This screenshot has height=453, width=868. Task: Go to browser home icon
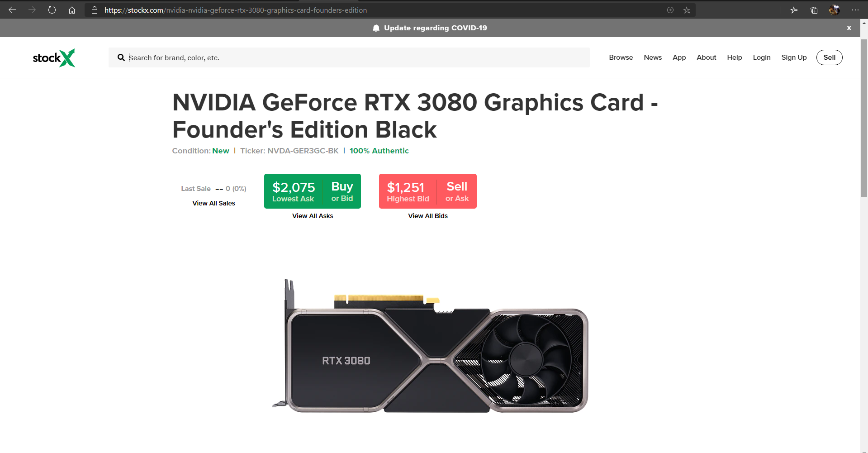coord(72,10)
